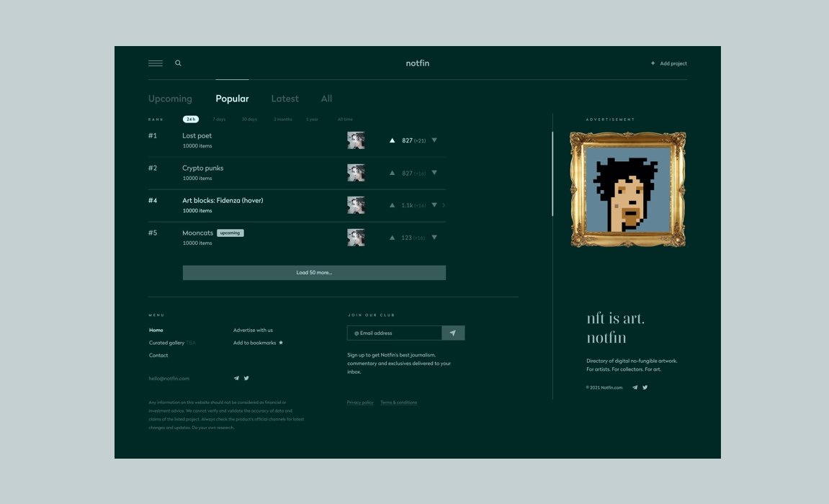Click the vertical list scrollbar
Image resolution: width=829 pixels, height=504 pixels.
pos(552,174)
